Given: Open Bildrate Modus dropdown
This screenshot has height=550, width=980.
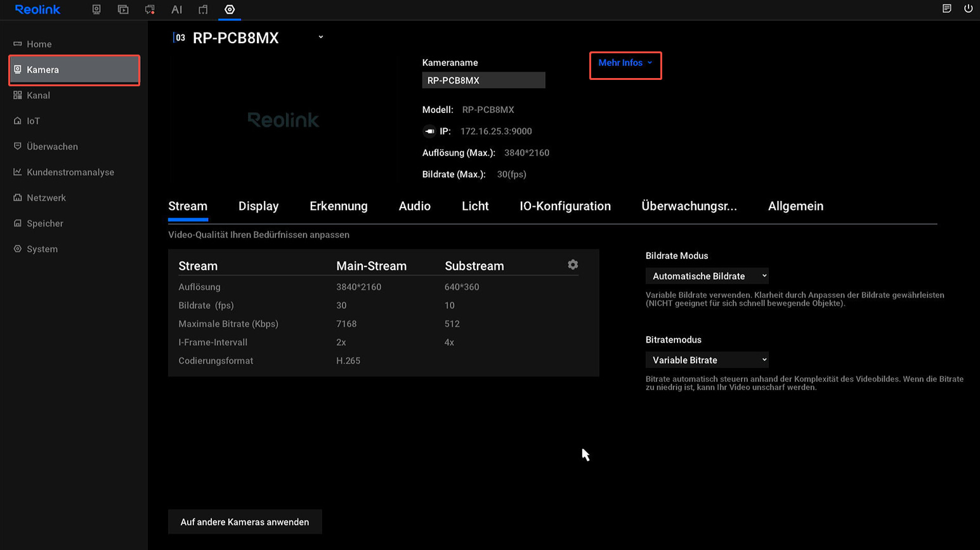Looking at the screenshot, I should pyautogui.click(x=707, y=276).
